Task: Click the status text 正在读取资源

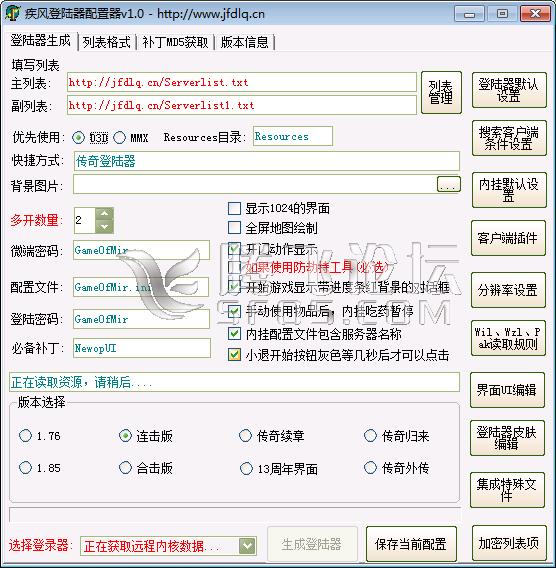Action: 81,382
